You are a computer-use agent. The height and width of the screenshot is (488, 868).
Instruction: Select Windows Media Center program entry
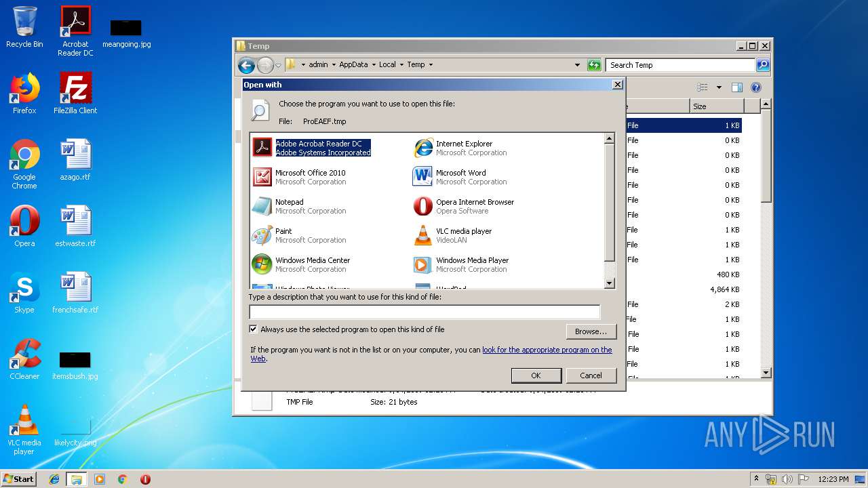click(301, 264)
